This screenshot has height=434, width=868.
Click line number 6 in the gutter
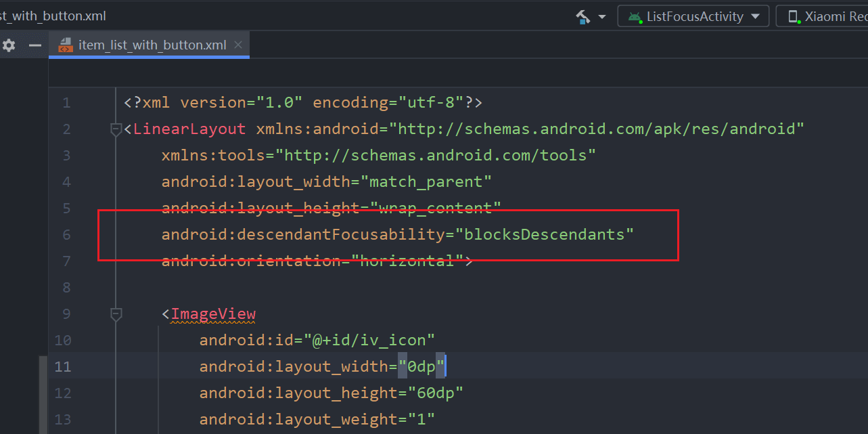[66, 235]
